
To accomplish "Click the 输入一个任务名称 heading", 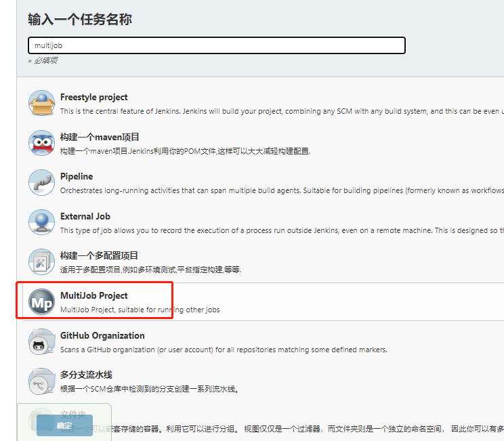I will click(x=80, y=19).
